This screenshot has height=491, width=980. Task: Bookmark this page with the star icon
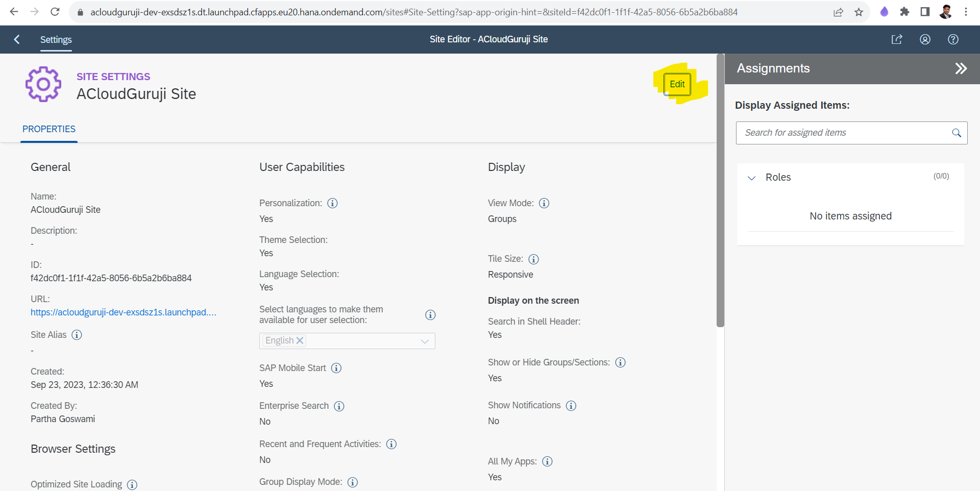pos(859,12)
